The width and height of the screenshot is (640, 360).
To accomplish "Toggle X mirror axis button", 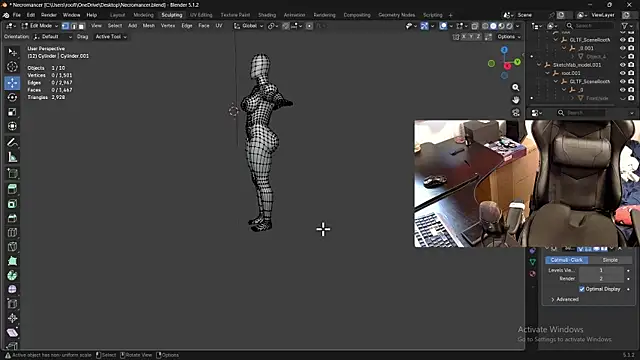I will 464,37.
